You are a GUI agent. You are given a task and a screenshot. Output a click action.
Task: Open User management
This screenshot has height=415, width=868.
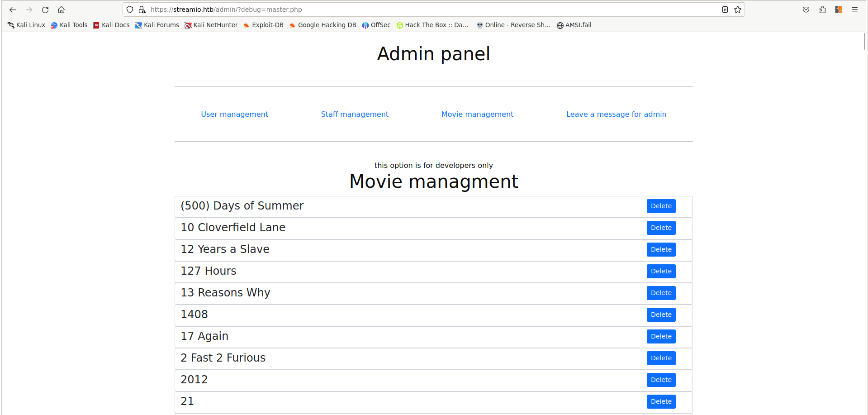234,114
